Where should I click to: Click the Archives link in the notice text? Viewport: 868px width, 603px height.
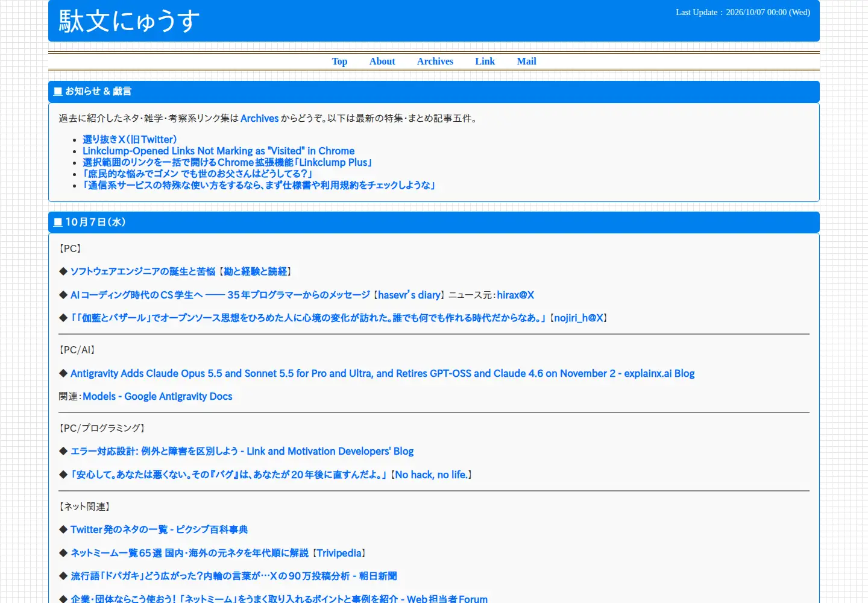click(x=260, y=118)
